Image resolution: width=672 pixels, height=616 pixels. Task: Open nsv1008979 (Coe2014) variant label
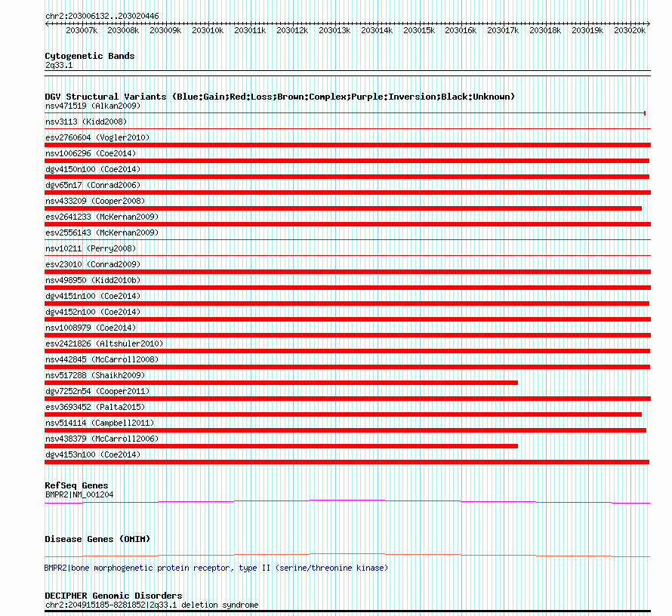click(x=91, y=328)
